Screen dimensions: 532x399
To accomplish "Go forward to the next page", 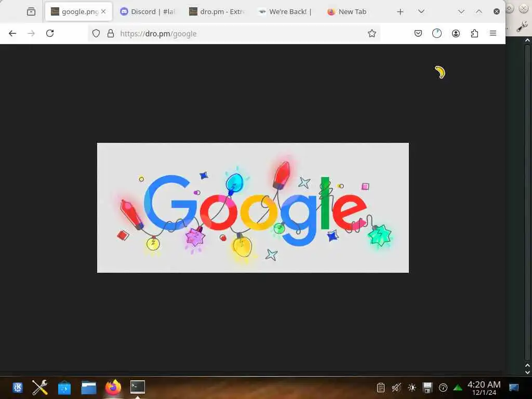I will coord(31,33).
